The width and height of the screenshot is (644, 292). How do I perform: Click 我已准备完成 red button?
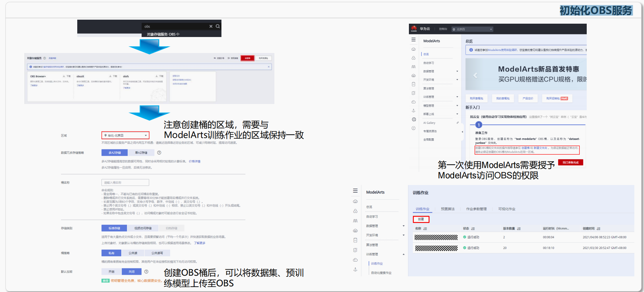pos(570,163)
